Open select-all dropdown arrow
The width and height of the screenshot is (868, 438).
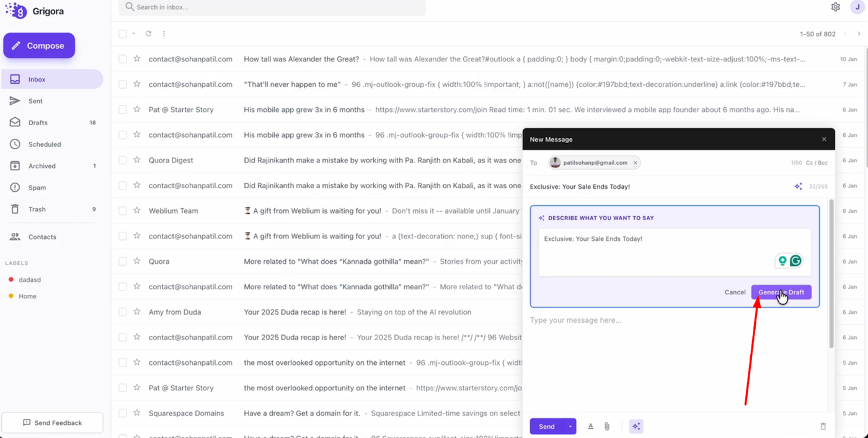(x=134, y=33)
